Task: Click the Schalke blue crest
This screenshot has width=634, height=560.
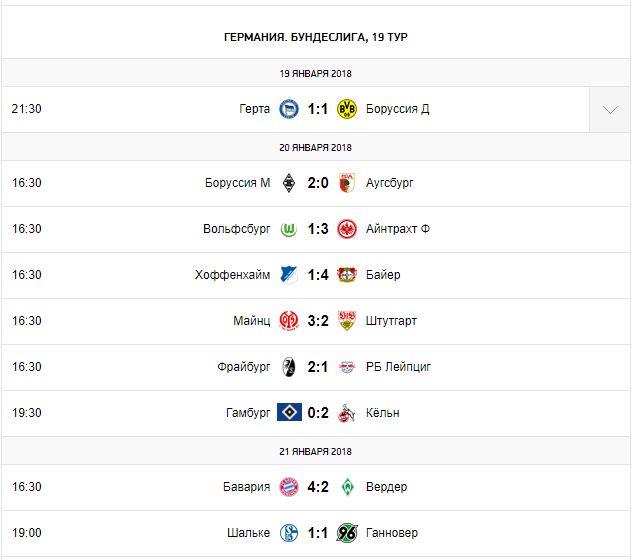Action: pyautogui.click(x=289, y=533)
